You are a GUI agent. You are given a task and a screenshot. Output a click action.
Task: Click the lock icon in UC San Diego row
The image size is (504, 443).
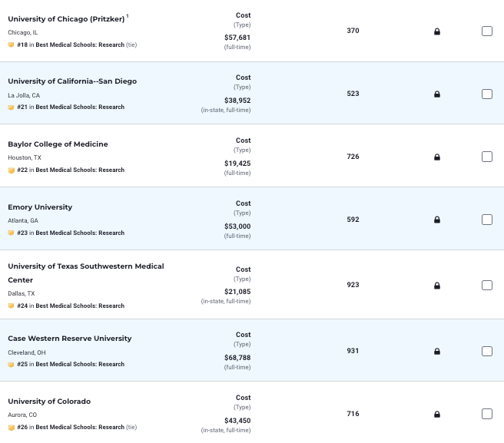point(437,94)
